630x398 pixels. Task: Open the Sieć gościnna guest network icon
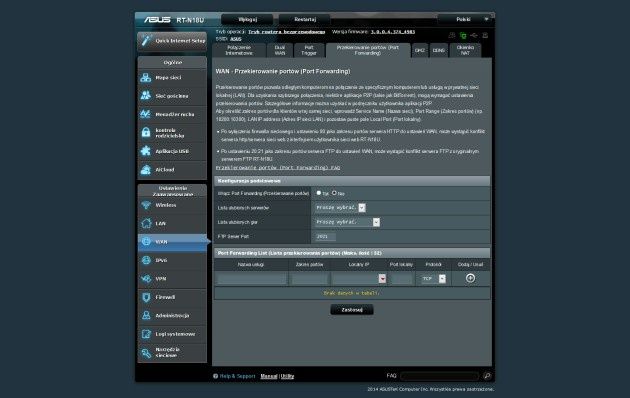pos(145,96)
